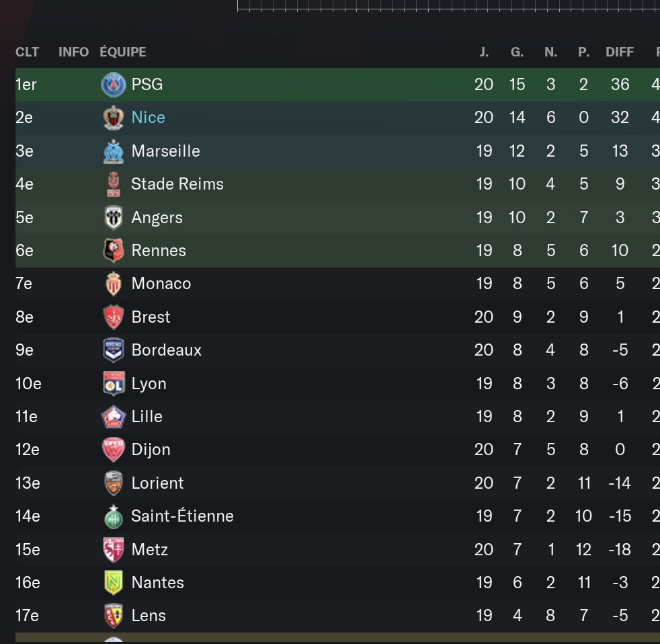
Task: Sort by the ÉQUIPE column header
Action: pos(123,52)
